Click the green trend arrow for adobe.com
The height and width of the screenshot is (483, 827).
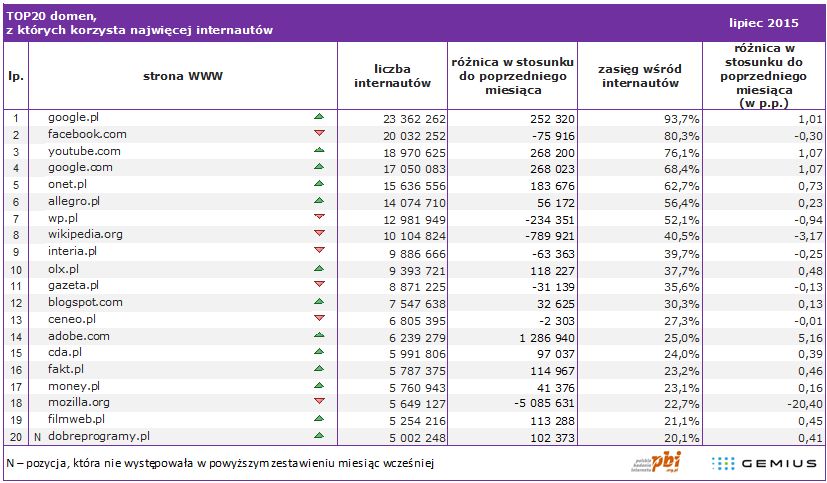coord(319,336)
